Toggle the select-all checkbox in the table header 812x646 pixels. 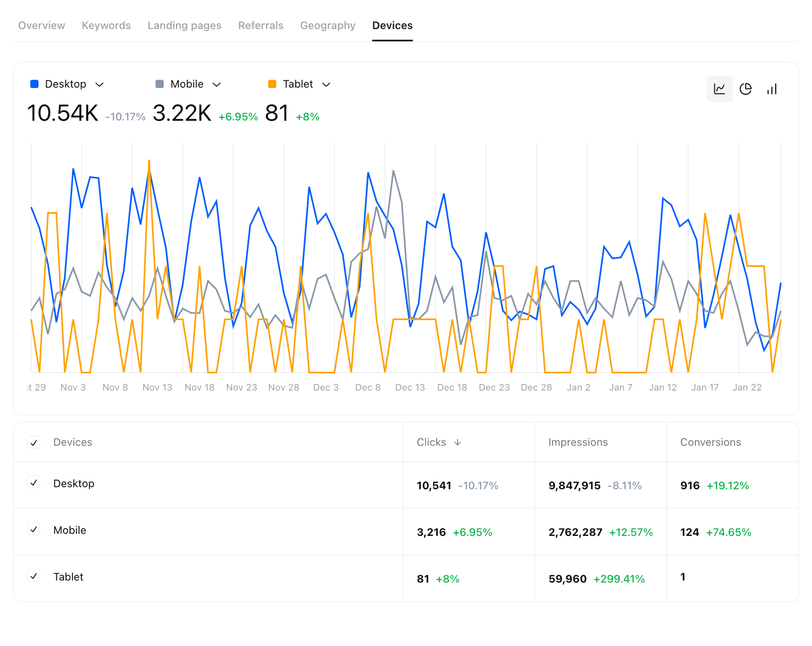click(x=34, y=442)
